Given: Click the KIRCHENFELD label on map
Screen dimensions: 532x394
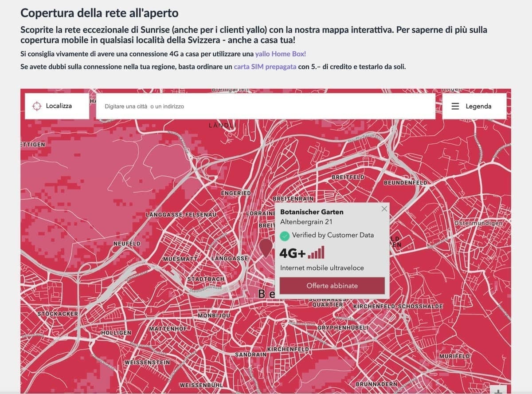Looking at the screenshot, I should click(288, 350).
